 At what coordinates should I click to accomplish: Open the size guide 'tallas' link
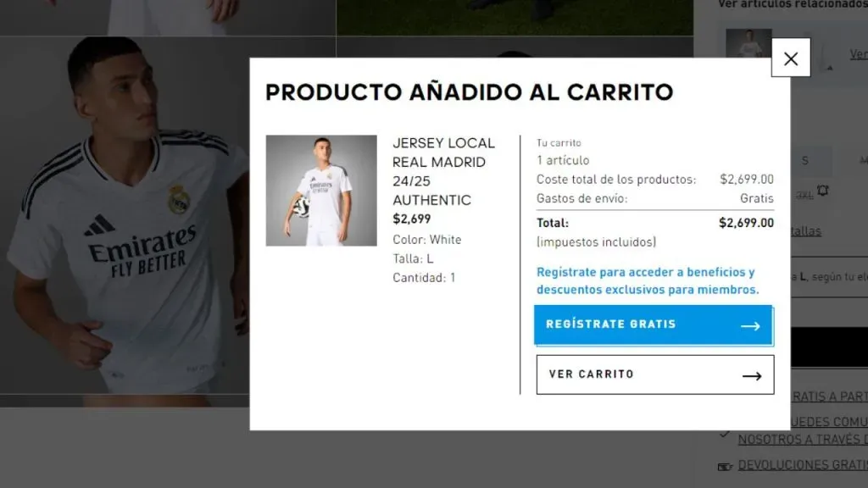(806, 231)
